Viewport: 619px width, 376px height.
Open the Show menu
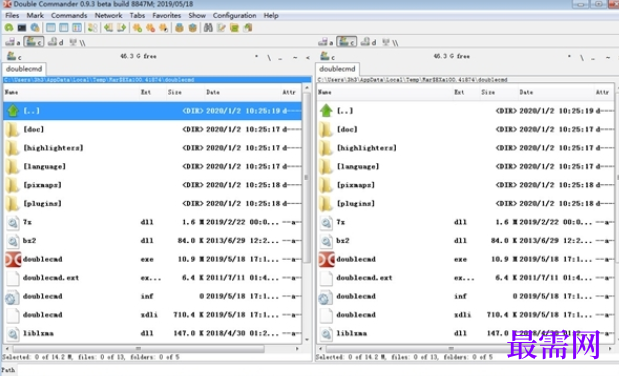click(197, 15)
